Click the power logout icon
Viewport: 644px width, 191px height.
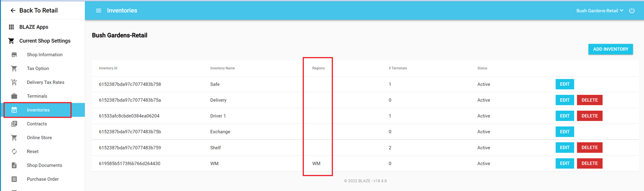[632, 10]
